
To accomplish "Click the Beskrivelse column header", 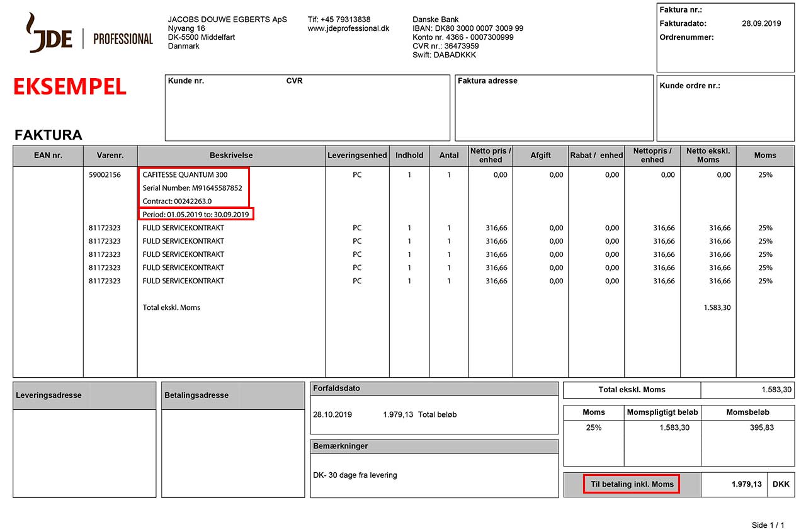I will (x=231, y=156).
